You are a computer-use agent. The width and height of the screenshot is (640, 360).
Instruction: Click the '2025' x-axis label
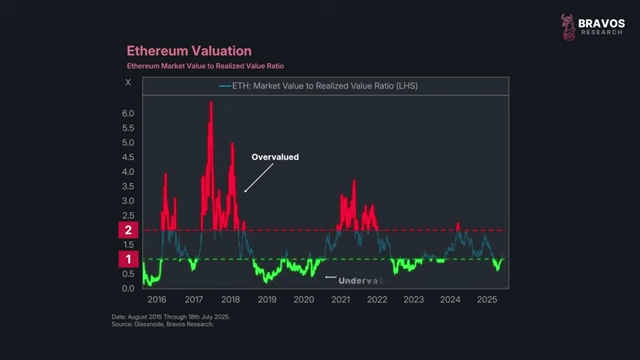pos(487,300)
